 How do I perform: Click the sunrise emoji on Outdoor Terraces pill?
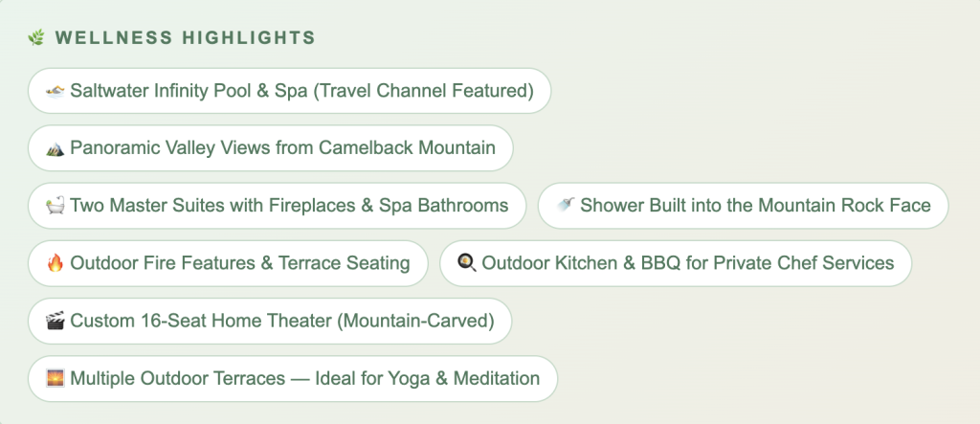click(x=56, y=378)
